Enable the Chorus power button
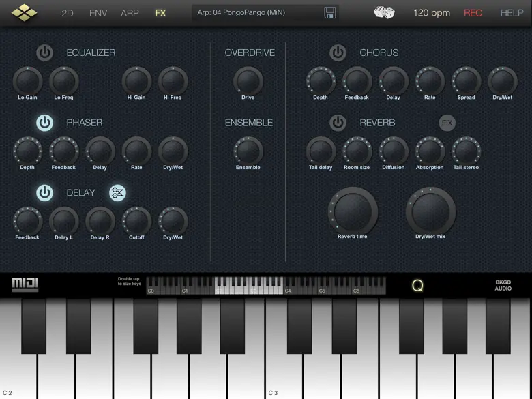This screenshot has width=532, height=399. pyautogui.click(x=338, y=53)
